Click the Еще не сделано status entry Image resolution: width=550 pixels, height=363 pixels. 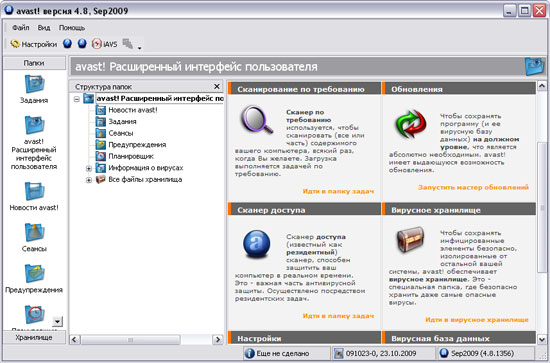[x=286, y=353]
